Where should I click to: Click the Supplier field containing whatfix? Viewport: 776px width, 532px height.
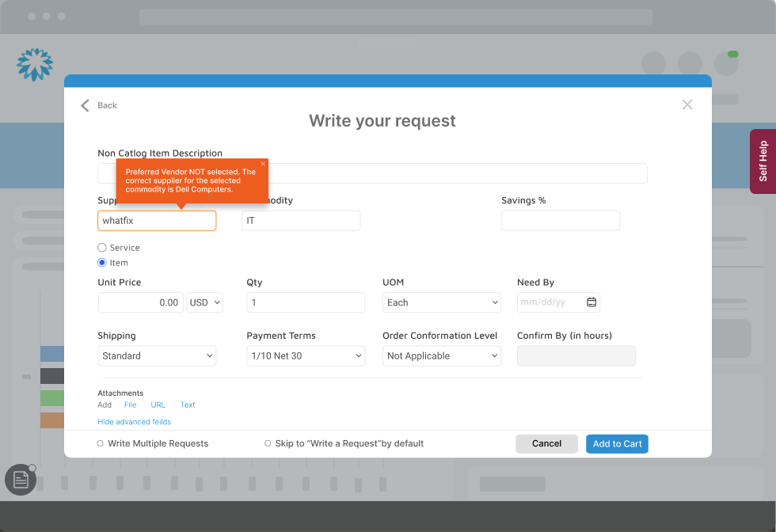point(157,221)
